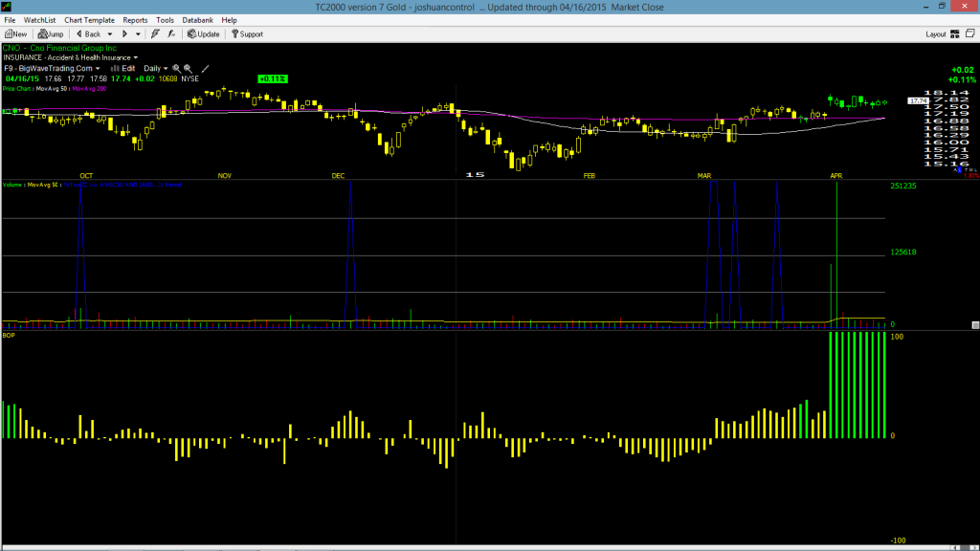Click the Price Chart legend label
Screen dimensions: 980x551
(x=17, y=89)
